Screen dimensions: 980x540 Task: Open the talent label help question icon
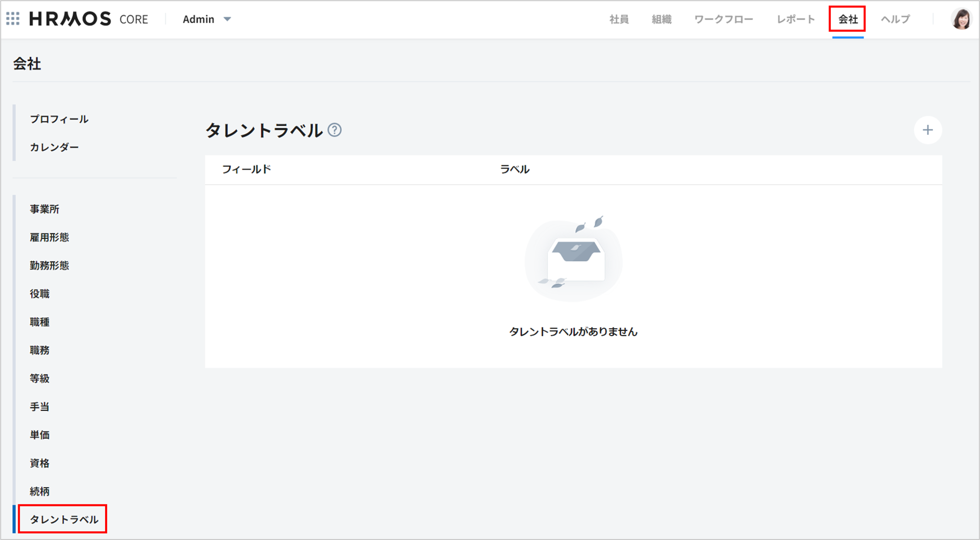334,130
